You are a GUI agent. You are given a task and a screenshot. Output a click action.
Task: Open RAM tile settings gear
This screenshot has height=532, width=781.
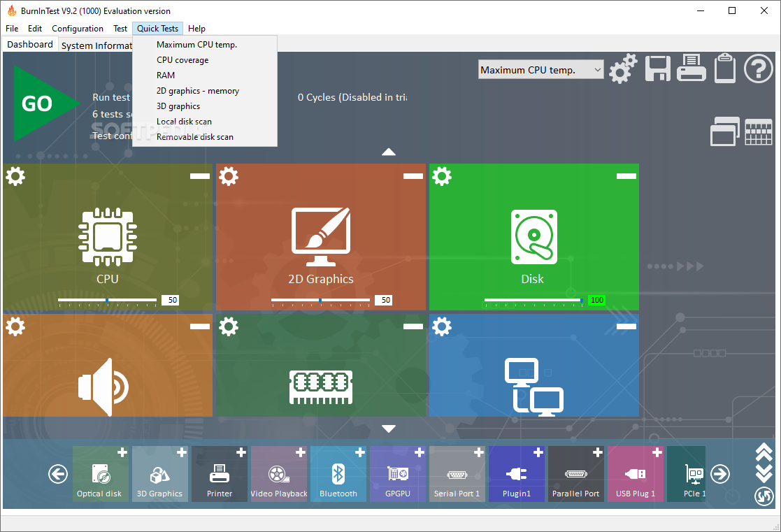coord(229,326)
